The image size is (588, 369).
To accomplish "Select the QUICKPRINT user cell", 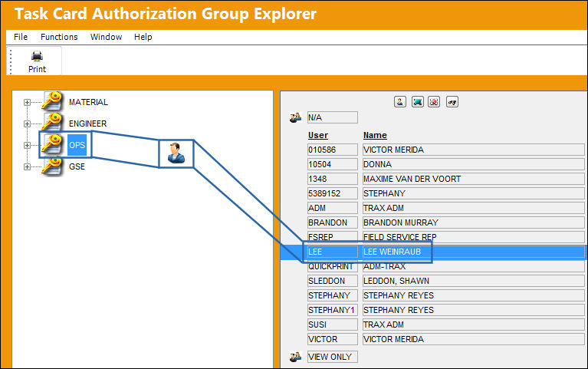I will pos(332,266).
